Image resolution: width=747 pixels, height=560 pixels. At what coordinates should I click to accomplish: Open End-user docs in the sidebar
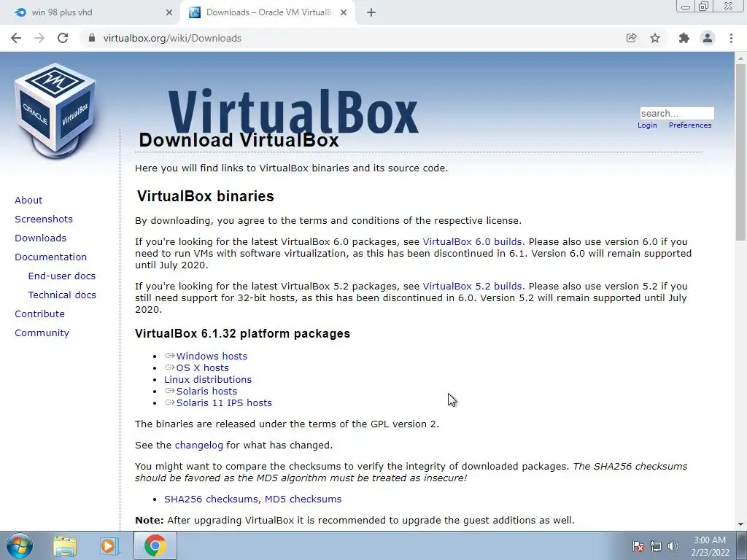(x=62, y=276)
